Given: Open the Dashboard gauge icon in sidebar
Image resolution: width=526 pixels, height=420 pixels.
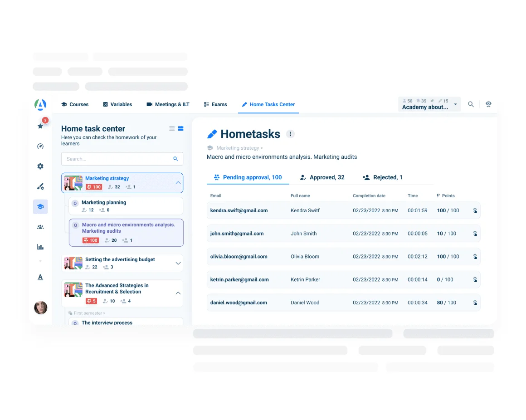Looking at the screenshot, I should pos(40,146).
